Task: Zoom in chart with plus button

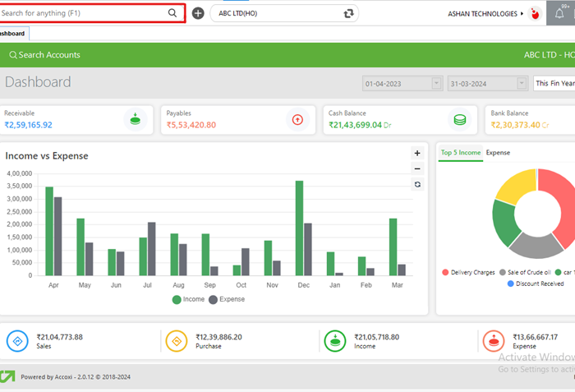Action: point(417,153)
